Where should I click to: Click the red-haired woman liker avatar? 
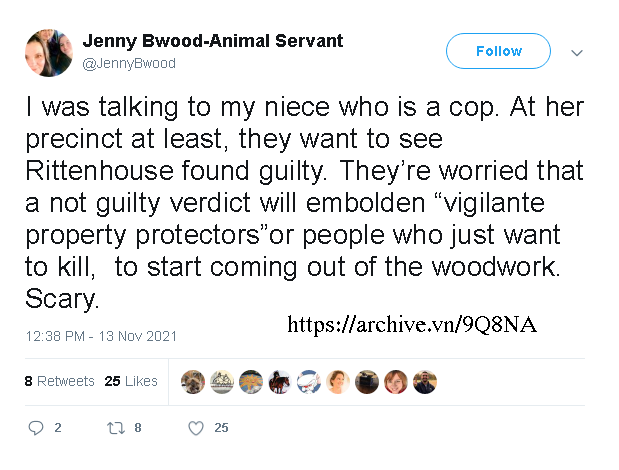396,382
